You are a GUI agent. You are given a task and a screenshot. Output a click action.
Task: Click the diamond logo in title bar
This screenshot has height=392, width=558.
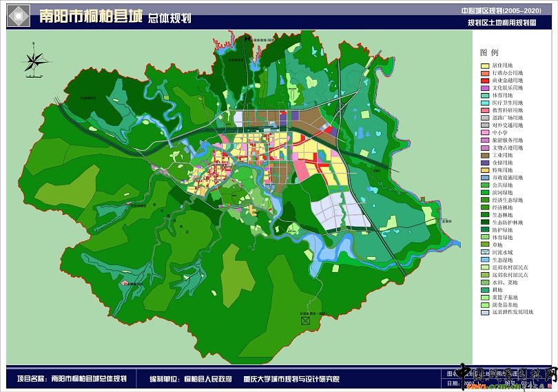click(x=18, y=17)
